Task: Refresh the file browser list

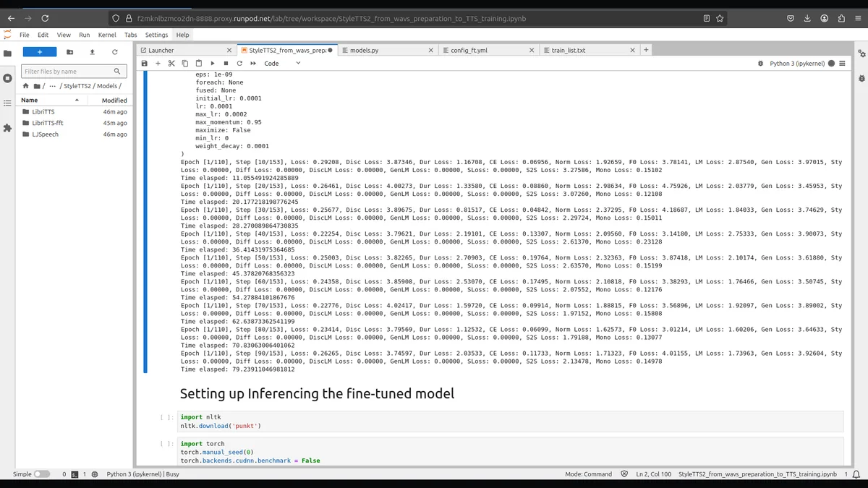Action: point(114,52)
